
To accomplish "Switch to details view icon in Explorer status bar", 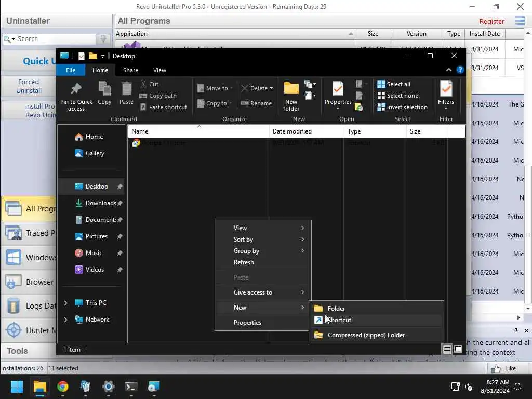I will tap(447, 350).
